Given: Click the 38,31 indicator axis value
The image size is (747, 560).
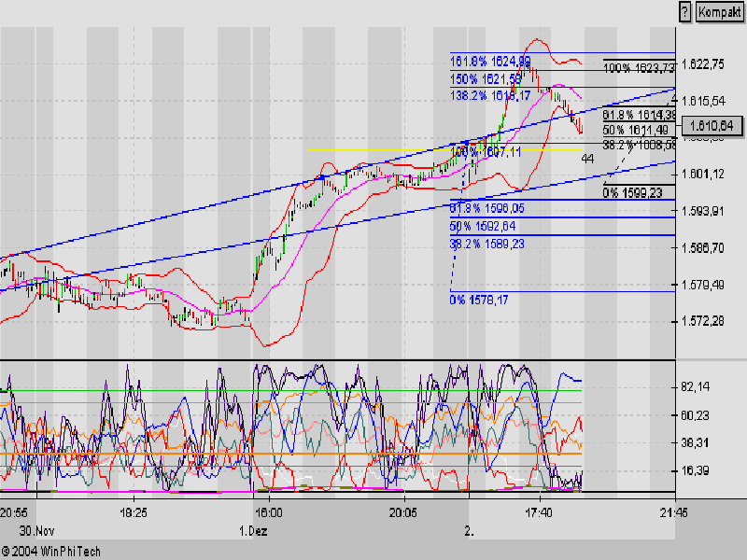Looking at the screenshot, I should coord(695,442).
